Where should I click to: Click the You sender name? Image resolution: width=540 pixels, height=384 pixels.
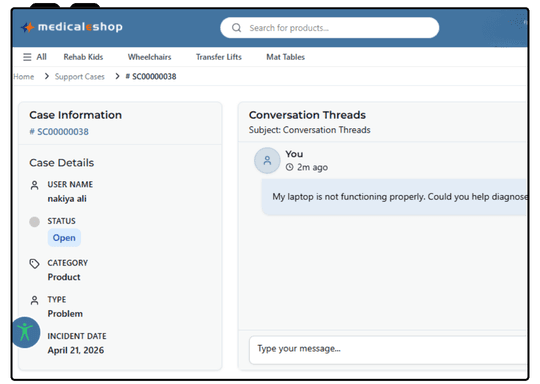294,154
